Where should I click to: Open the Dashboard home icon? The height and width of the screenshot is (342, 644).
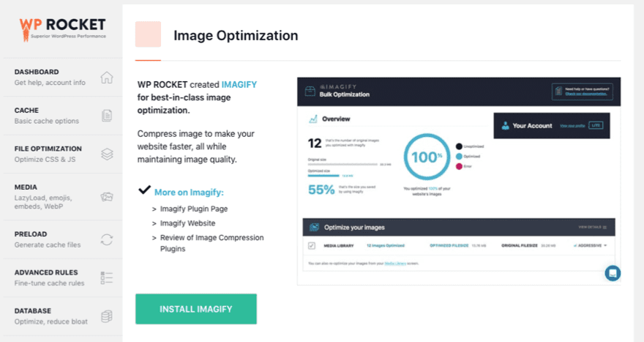(107, 78)
